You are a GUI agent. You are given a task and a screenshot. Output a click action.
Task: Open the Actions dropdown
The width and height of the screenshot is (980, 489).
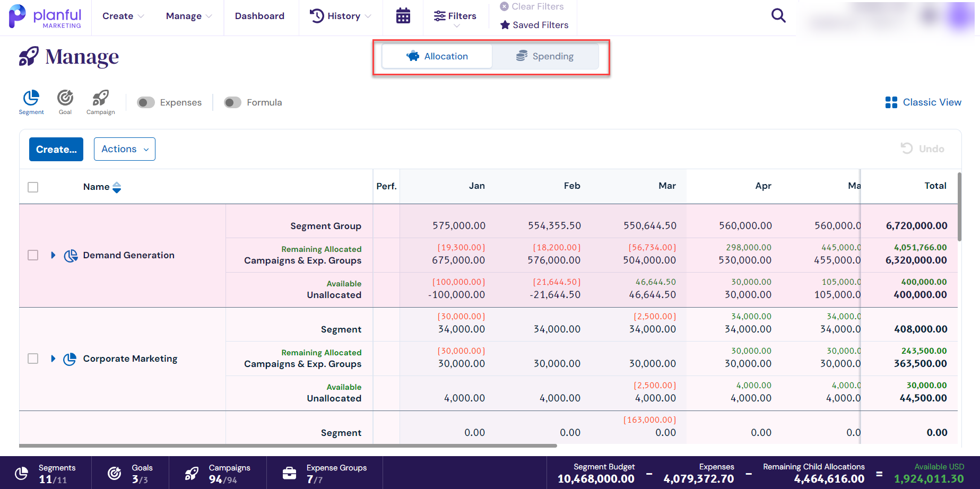pos(125,149)
